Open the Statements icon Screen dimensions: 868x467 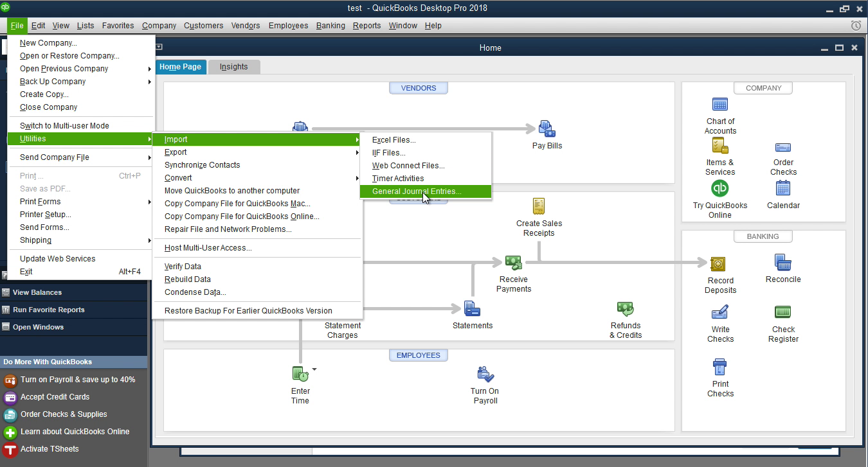pos(472,309)
